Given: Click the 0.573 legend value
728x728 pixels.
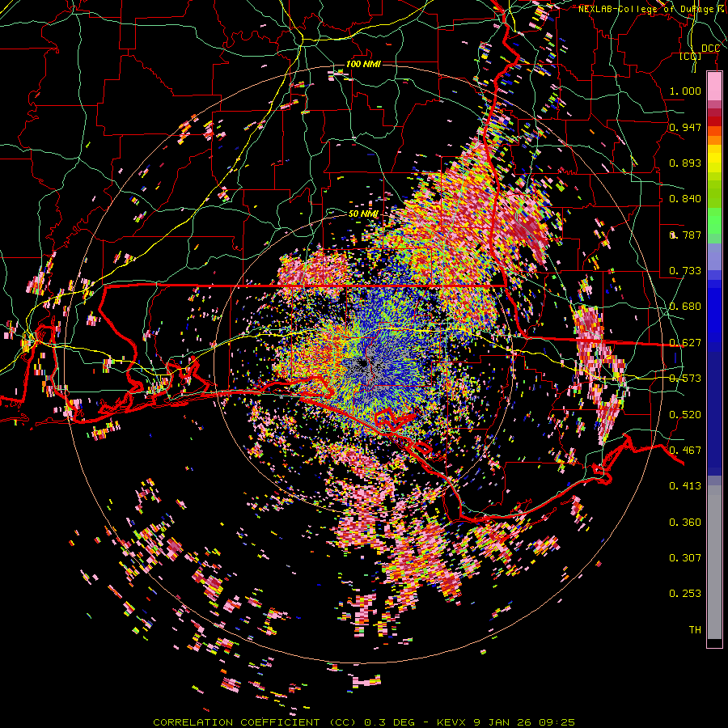Looking at the screenshot, I should point(685,379).
